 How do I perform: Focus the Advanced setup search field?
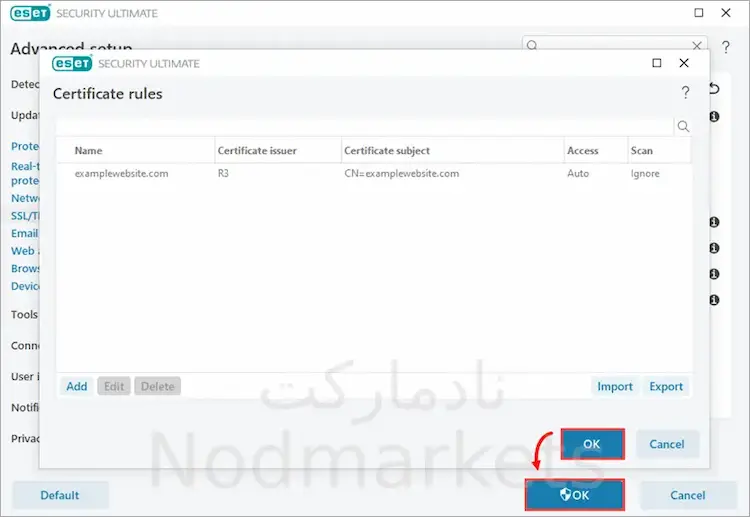tap(615, 43)
